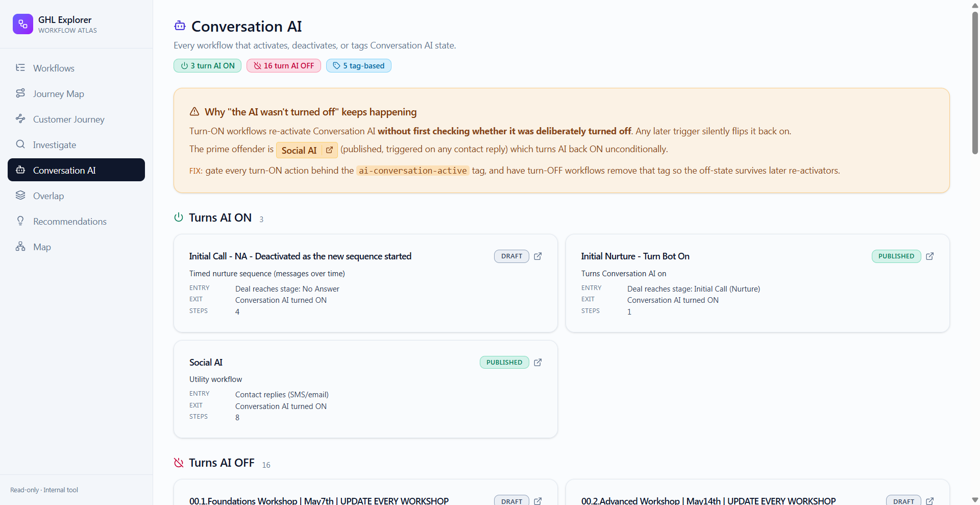Filter by 16 turn AI OFF chip
Image resolution: width=980 pixels, height=505 pixels.
click(284, 66)
